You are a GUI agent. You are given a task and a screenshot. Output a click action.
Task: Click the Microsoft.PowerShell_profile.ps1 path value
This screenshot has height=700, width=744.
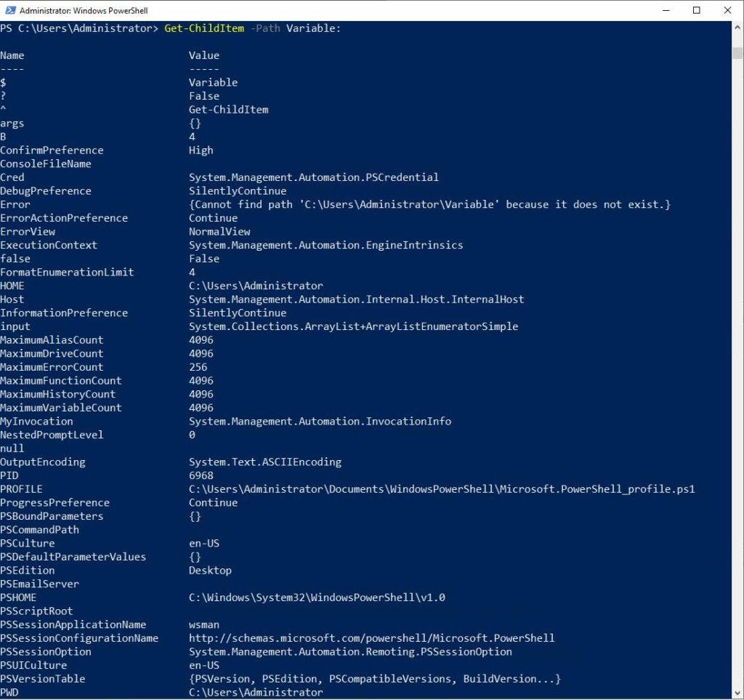pyautogui.click(x=442, y=489)
